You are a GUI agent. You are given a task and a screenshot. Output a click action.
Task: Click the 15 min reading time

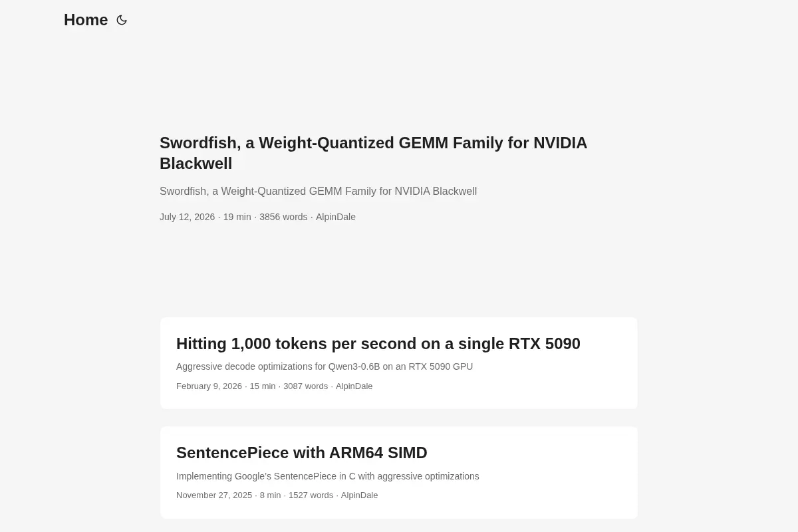(263, 386)
